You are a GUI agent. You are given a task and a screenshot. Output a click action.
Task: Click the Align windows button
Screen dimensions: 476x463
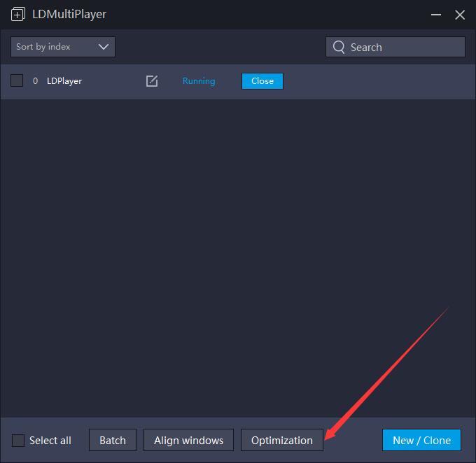tap(188, 440)
